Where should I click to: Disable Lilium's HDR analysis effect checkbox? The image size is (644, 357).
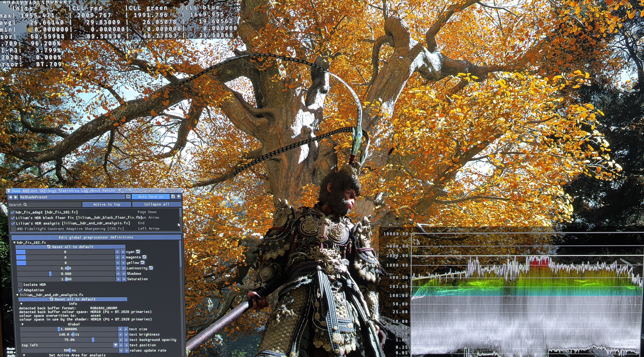pos(13,223)
